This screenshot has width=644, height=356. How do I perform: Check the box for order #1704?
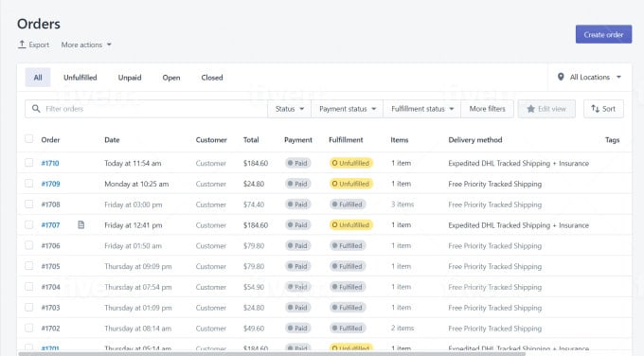[x=28, y=287]
